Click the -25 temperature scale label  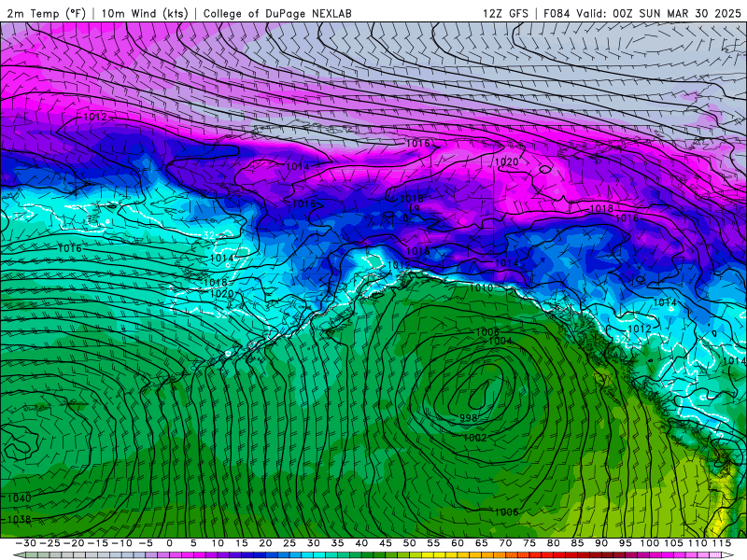49,543
